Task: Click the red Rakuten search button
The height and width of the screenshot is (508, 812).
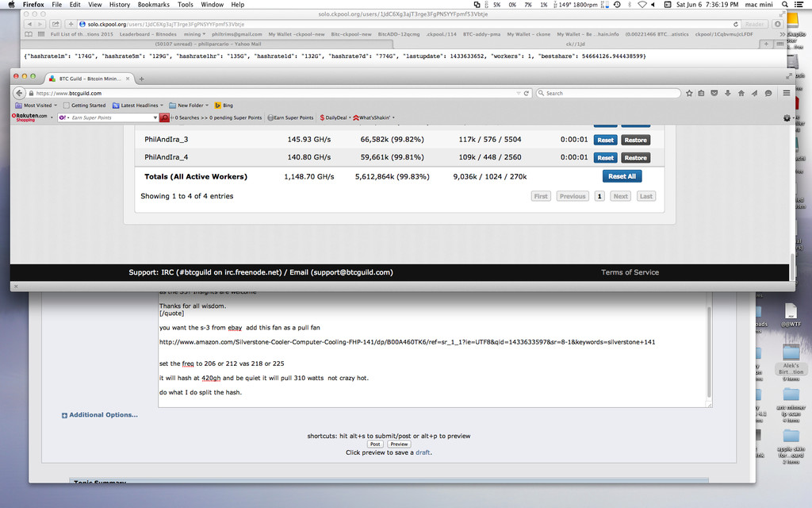Action: click(x=164, y=117)
